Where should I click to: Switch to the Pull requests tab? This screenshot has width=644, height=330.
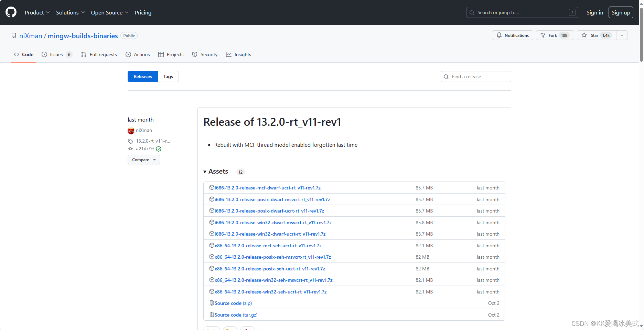click(x=99, y=54)
